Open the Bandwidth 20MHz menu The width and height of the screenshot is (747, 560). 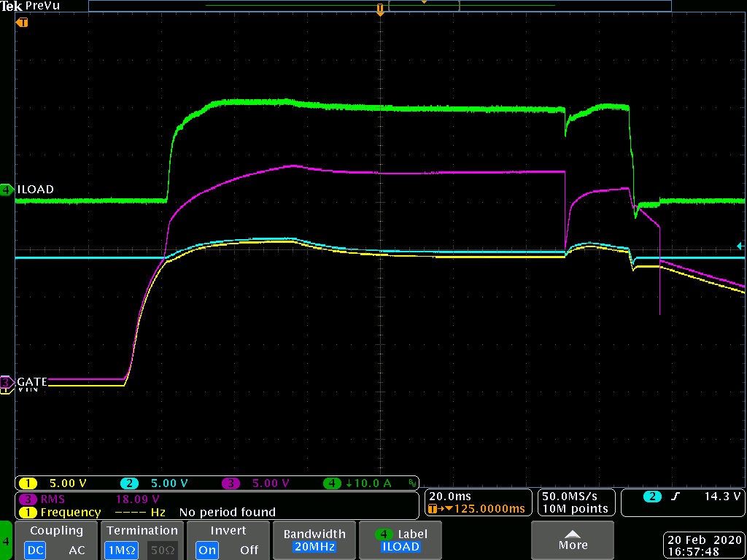tap(314, 540)
